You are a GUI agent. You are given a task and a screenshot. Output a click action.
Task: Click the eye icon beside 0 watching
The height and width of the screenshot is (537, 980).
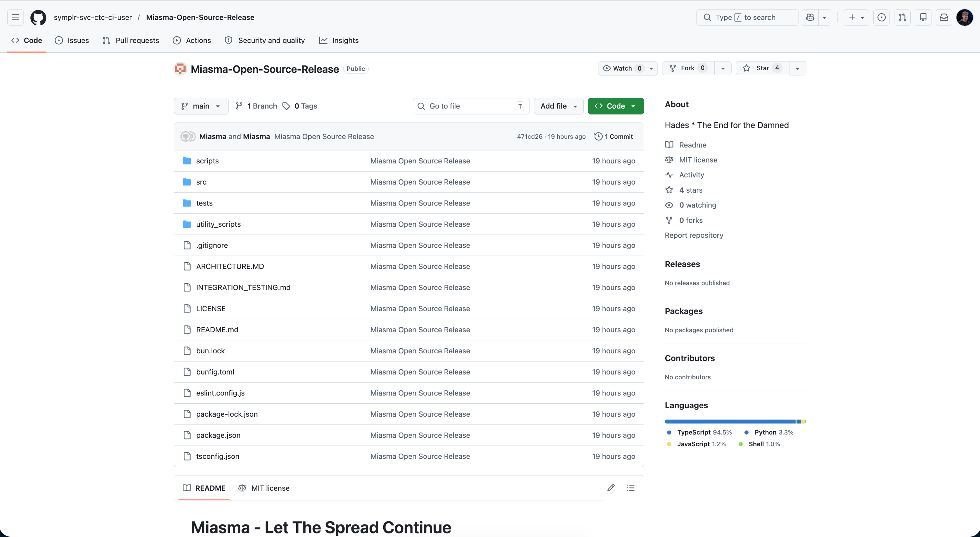point(669,205)
